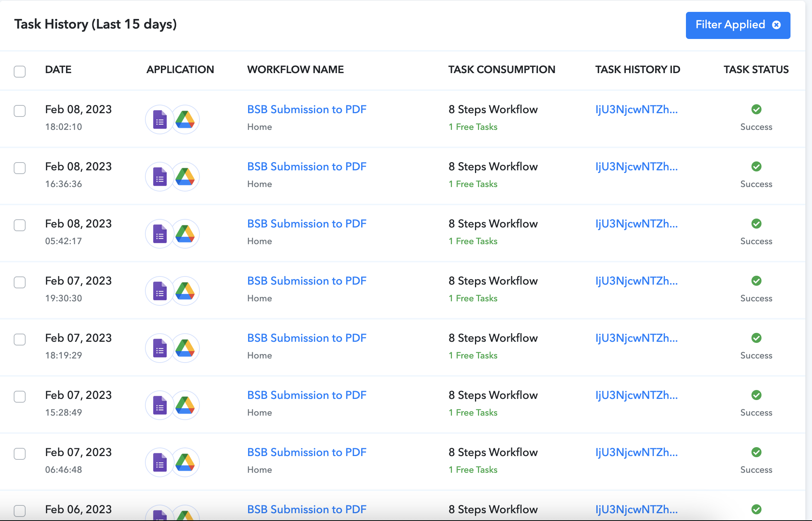Click the Google Forms icon in the 06:46:48 row
Viewport: 812px width, 521px height.
[160, 462]
